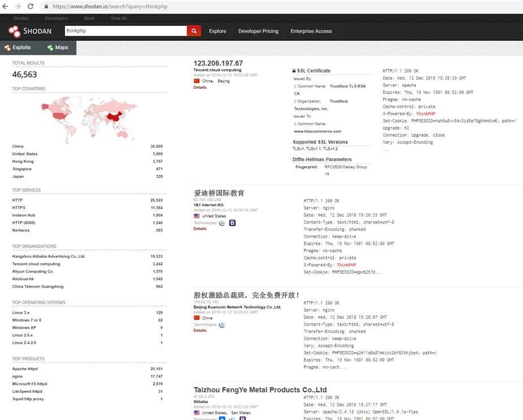Click the Shodan logo
The height and width of the screenshot is (420, 523).
pyautogui.click(x=30, y=31)
